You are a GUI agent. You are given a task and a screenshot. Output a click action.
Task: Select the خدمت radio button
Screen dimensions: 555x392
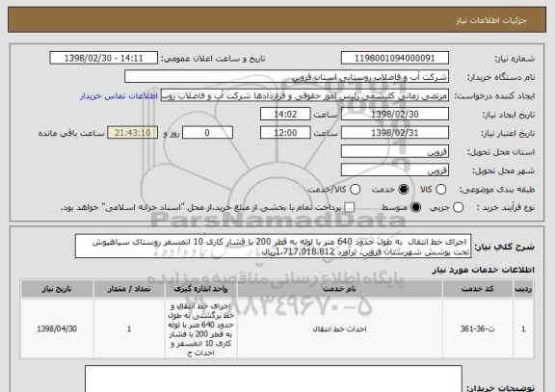tap(403, 190)
